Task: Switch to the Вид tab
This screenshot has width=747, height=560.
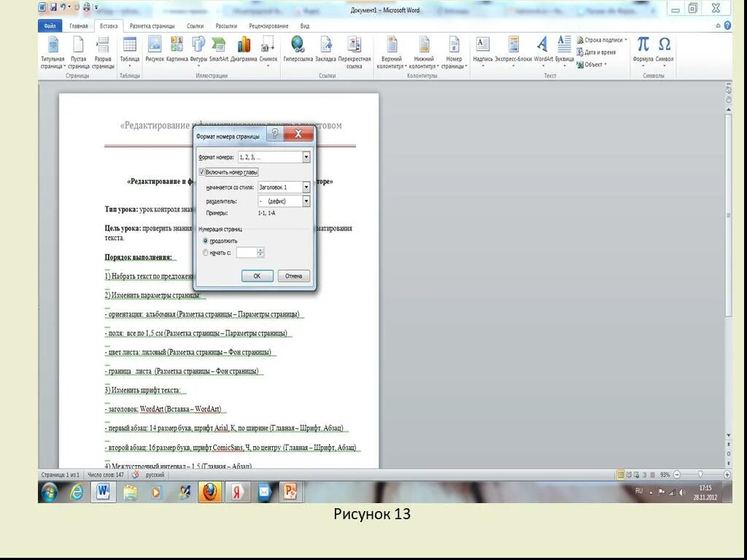Action: (x=305, y=26)
